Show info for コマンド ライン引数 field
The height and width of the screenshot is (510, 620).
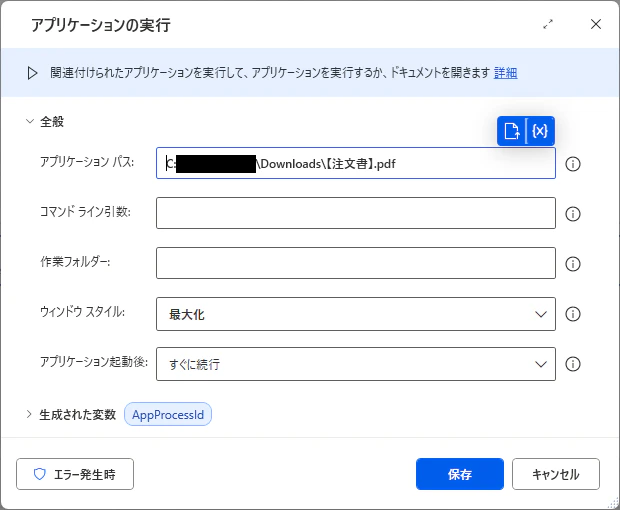573,214
